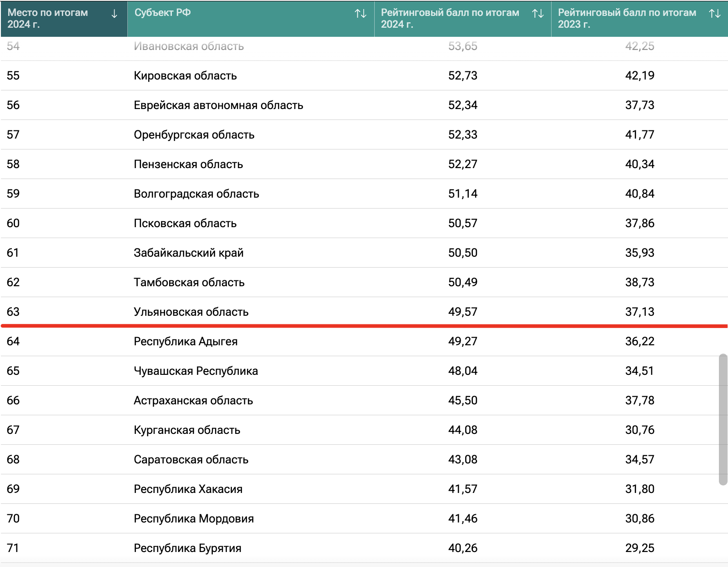Click sort arrows in Рейтинговый балл 2024 header

(537, 14)
